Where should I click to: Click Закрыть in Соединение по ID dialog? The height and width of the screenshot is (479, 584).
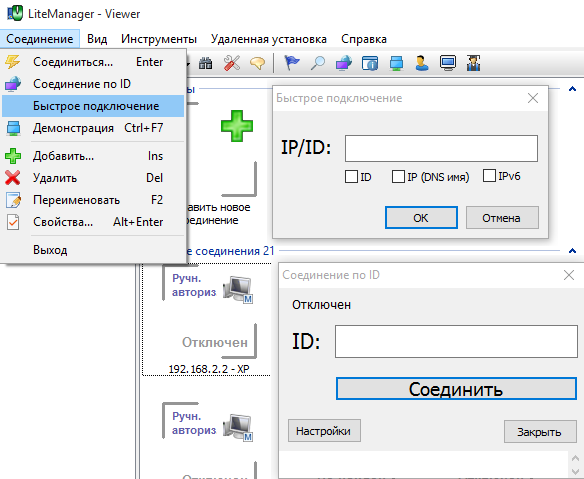[x=539, y=431]
